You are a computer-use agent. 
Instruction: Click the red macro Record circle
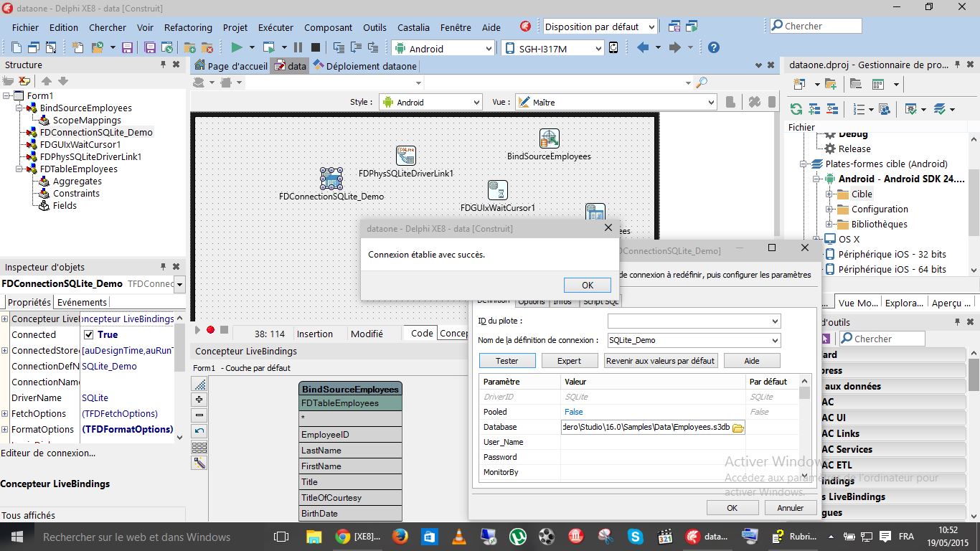[x=210, y=330]
